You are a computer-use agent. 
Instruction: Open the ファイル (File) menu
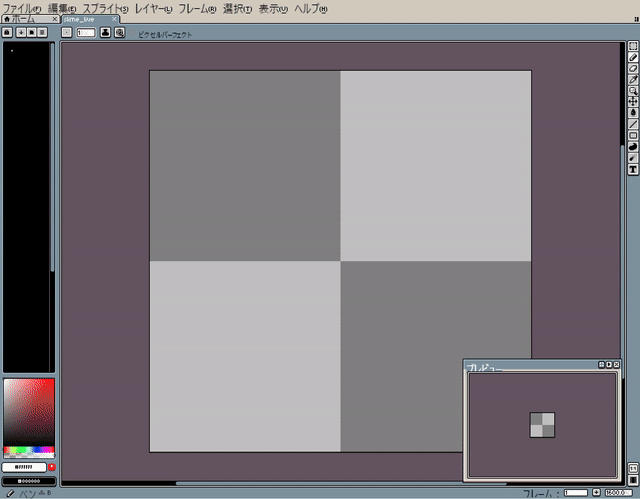[22, 9]
